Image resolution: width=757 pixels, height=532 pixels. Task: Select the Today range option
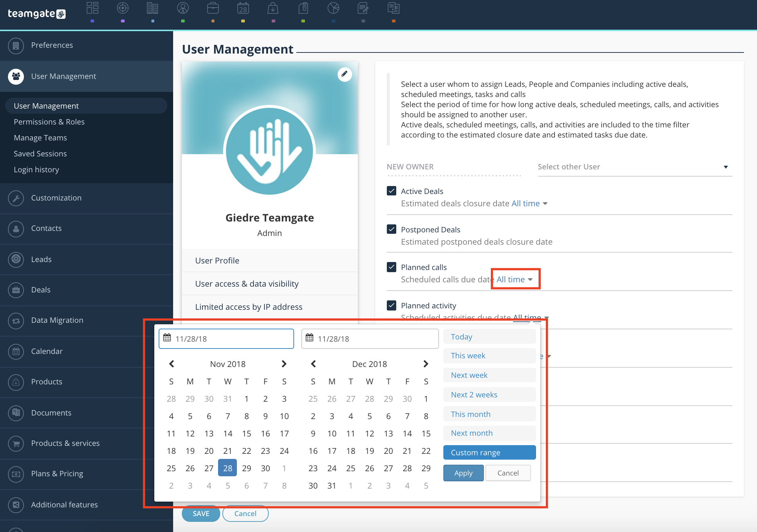489,337
